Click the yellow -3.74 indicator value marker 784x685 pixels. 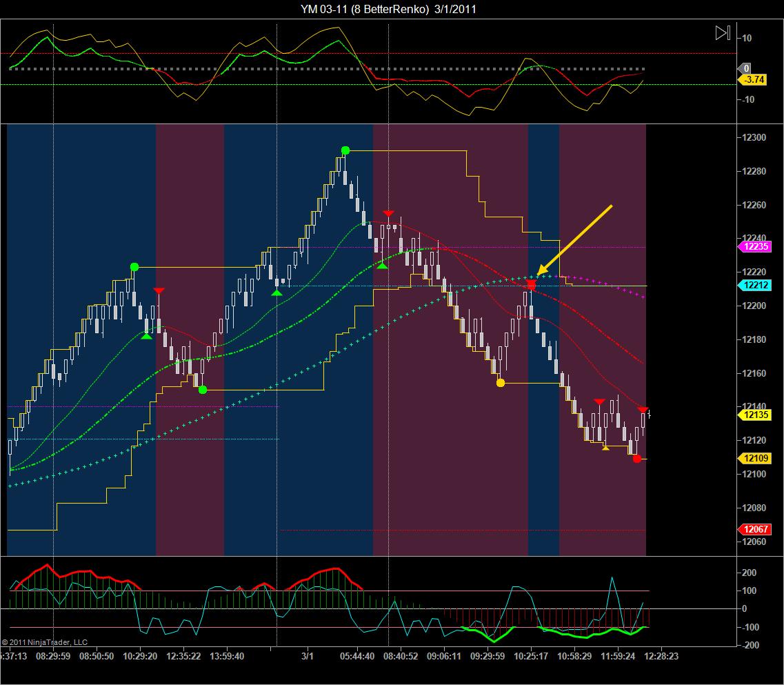point(753,79)
